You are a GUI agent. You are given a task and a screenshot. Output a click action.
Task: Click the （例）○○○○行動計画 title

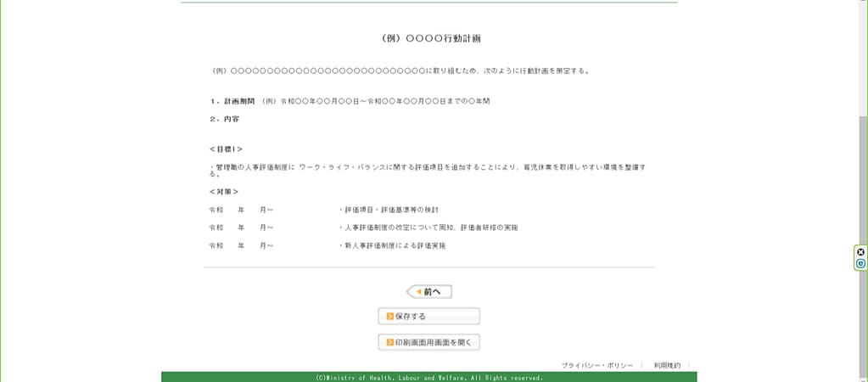pyautogui.click(x=432, y=39)
